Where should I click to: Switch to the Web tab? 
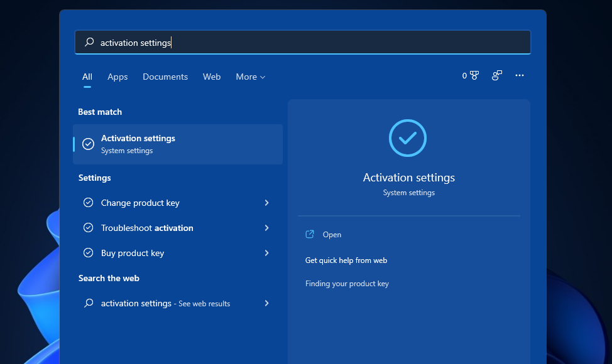[212, 77]
